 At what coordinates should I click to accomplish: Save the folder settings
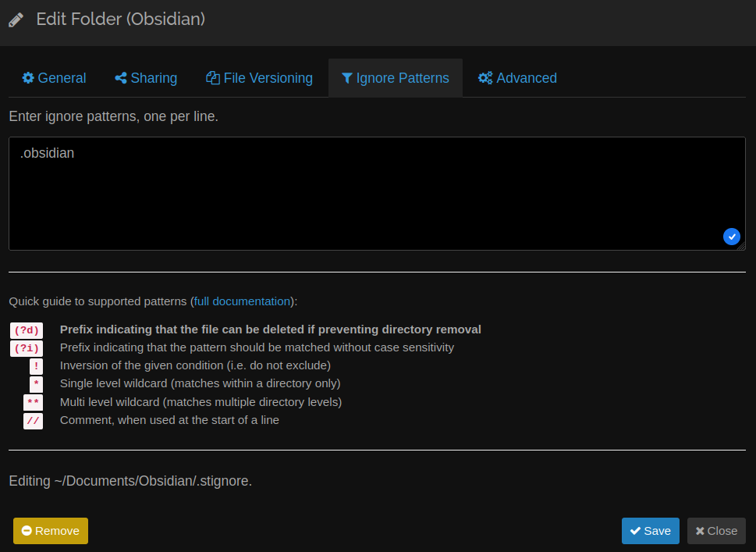click(x=651, y=531)
